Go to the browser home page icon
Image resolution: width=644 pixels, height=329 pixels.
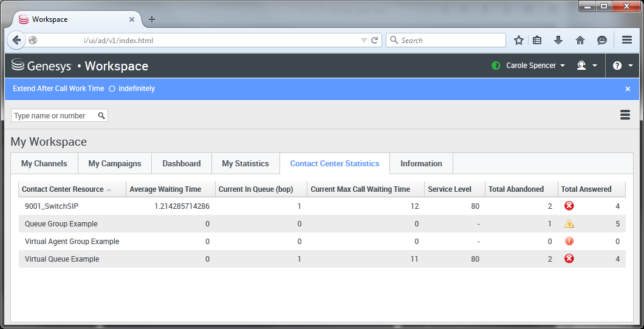580,40
